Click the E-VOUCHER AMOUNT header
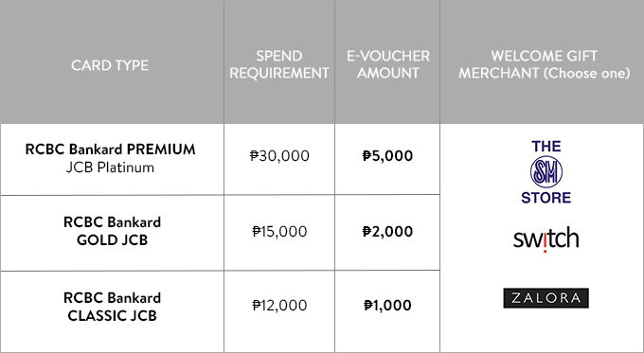The width and height of the screenshot is (644, 353). pyautogui.click(x=387, y=64)
